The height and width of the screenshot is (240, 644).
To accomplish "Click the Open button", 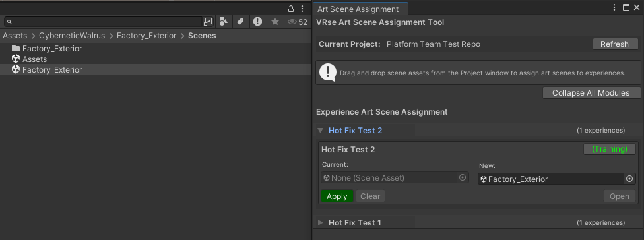I will [x=620, y=196].
